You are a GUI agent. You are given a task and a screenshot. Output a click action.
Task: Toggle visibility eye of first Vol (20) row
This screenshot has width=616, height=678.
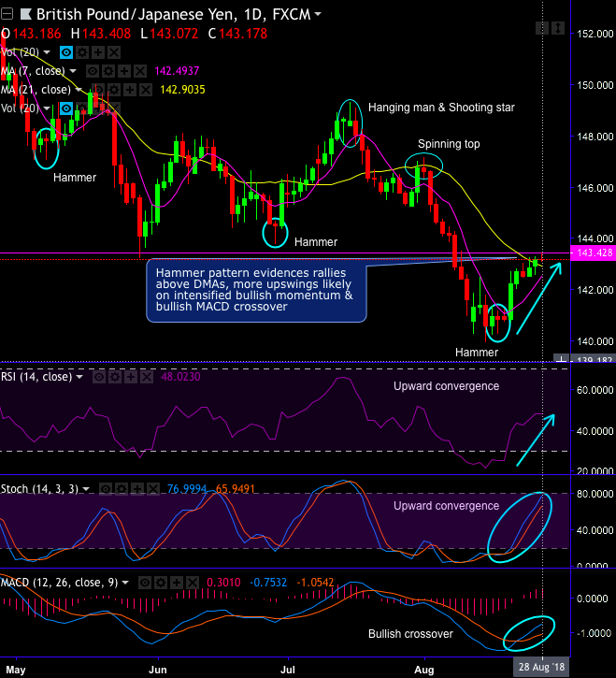(66, 52)
